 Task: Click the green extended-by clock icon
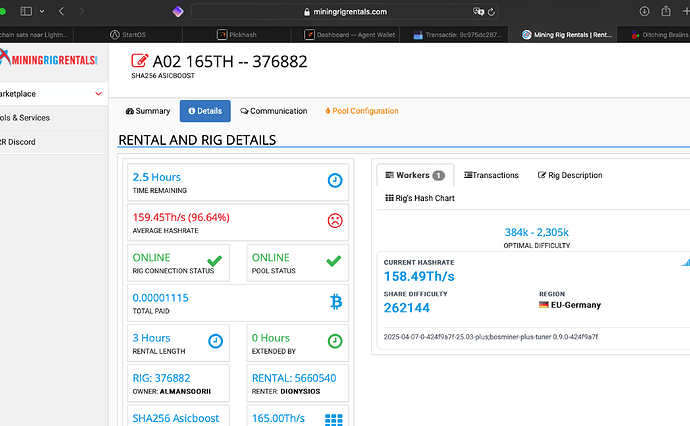pyautogui.click(x=335, y=341)
